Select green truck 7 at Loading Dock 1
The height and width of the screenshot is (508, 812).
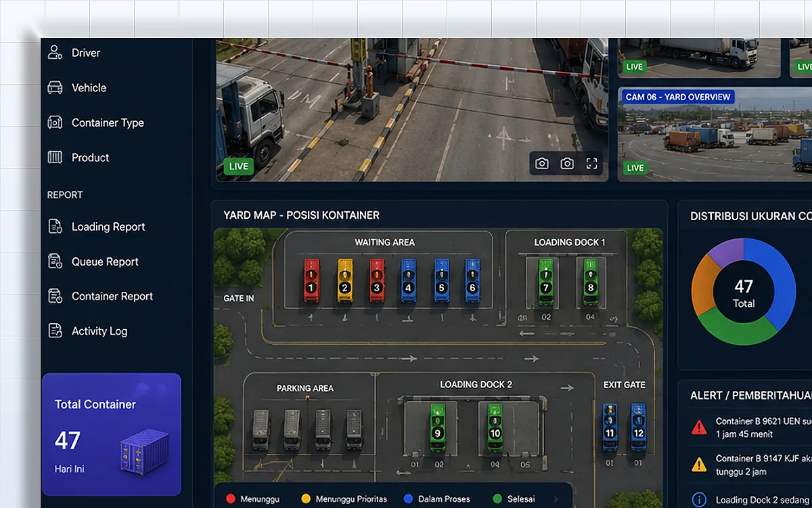point(545,281)
